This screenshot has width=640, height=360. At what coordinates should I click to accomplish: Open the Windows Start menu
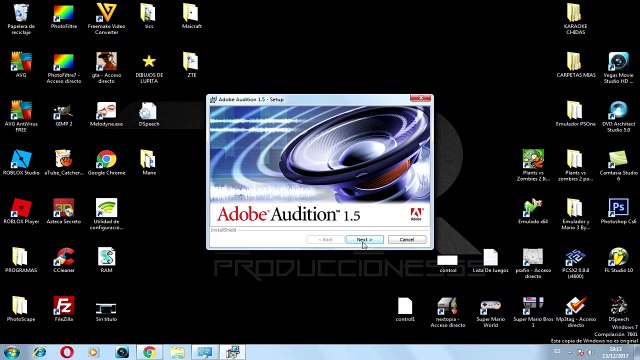[x=11, y=352]
